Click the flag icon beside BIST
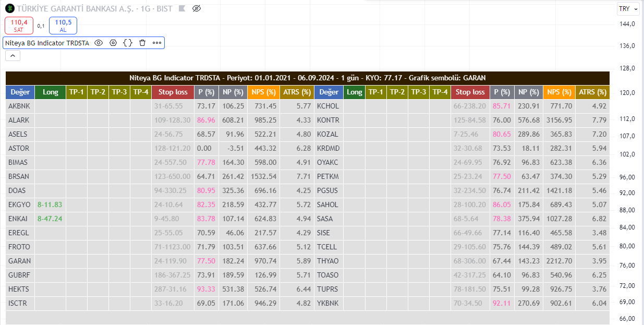 pyautogui.click(x=182, y=9)
